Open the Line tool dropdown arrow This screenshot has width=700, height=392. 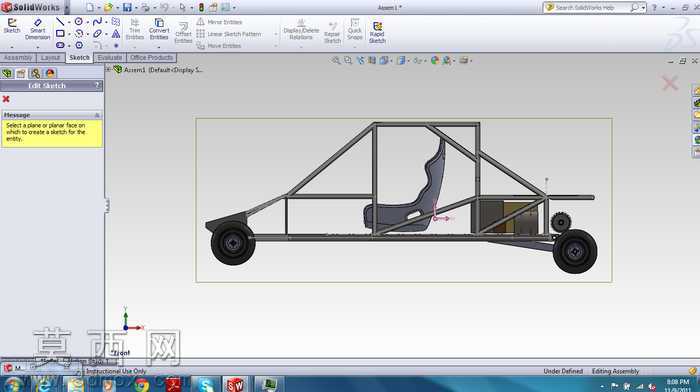pos(69,22)
